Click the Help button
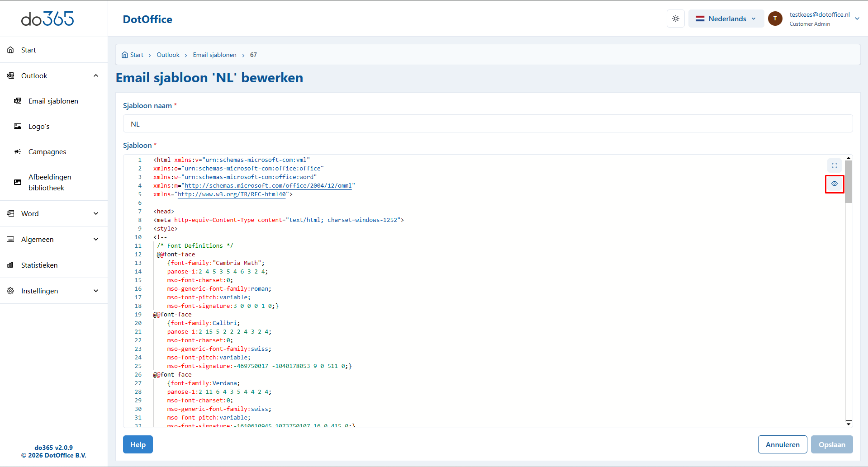The width and height of the screenshot is (868, 467). click(138, 444)
